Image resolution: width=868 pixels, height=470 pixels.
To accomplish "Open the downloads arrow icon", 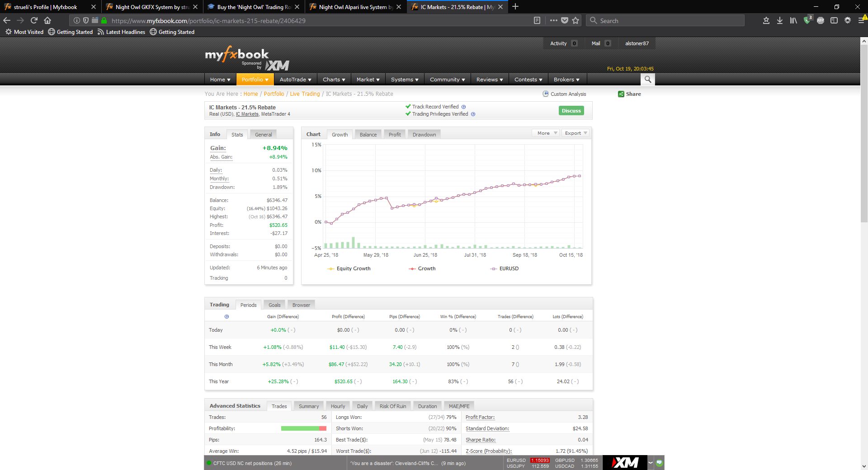I will [780, 20].
